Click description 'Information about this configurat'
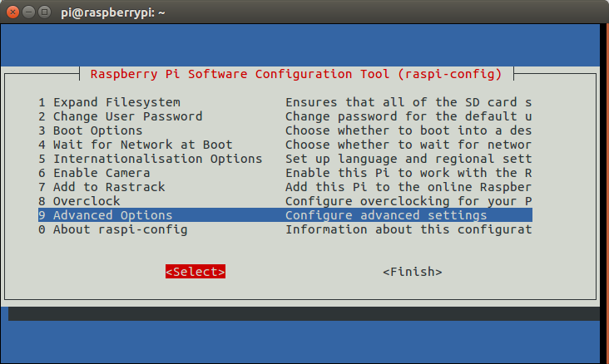Screen dimensions: 609x364 [x=408, y=229]
